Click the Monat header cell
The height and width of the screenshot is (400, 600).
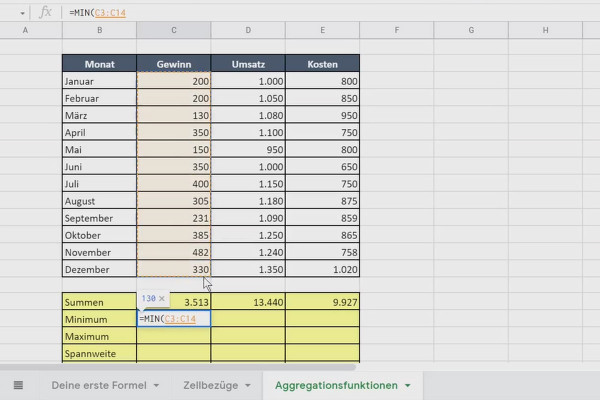(x=99, y=64)
